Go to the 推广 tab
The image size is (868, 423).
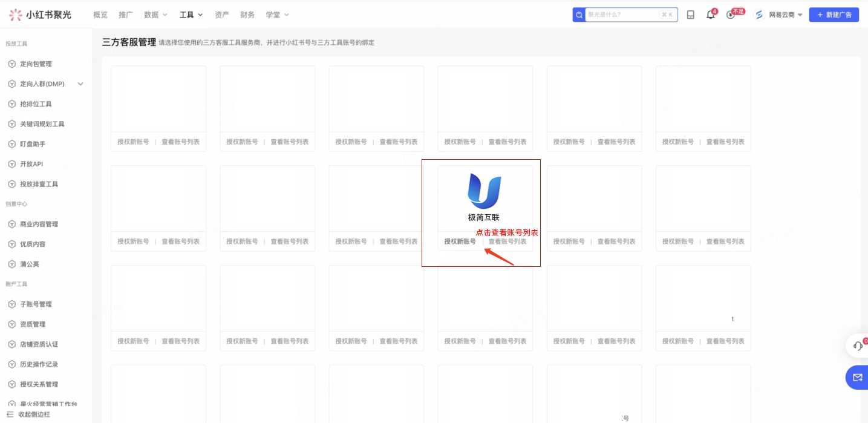(126, 15)
